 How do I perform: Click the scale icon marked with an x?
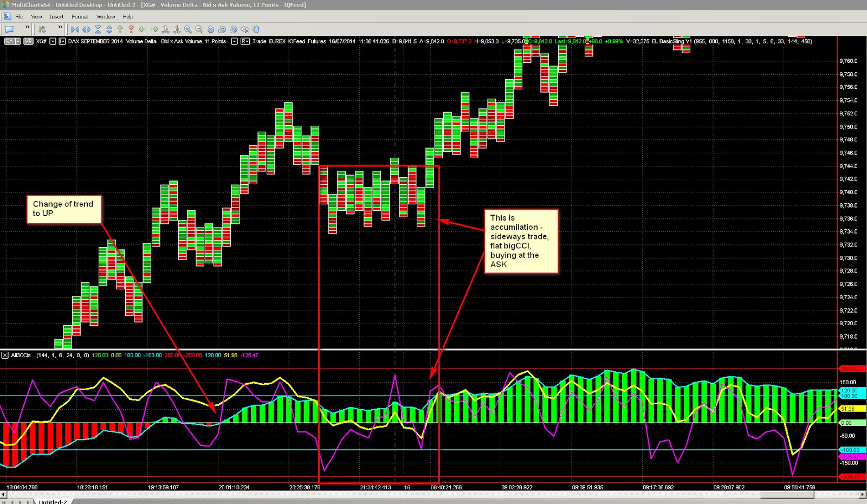coord(177,29)
